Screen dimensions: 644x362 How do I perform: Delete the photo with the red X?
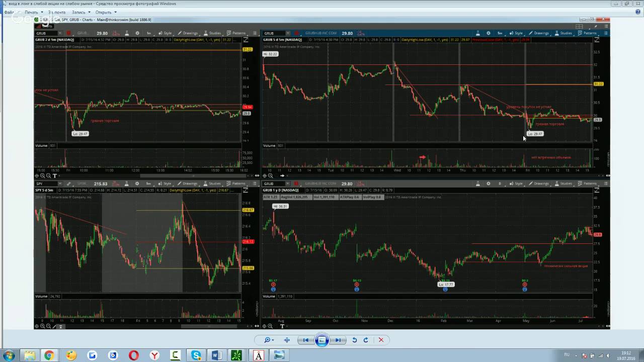[381, 340]
